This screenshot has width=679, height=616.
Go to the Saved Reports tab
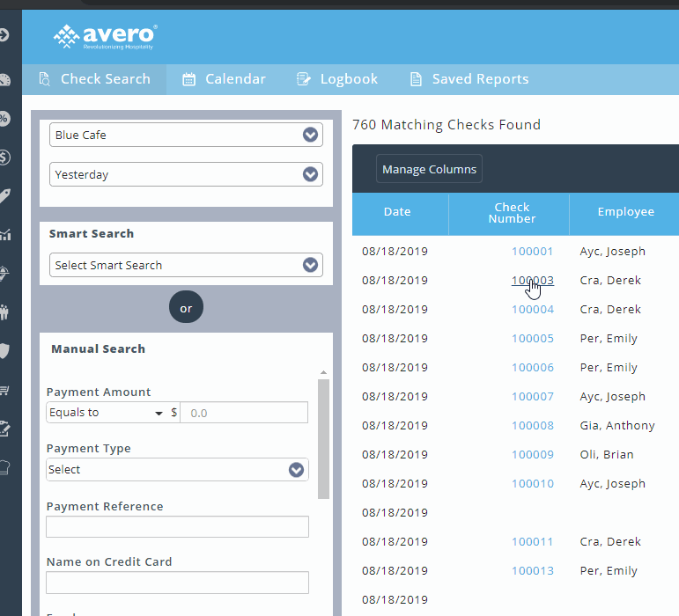(x=469, y=79)
